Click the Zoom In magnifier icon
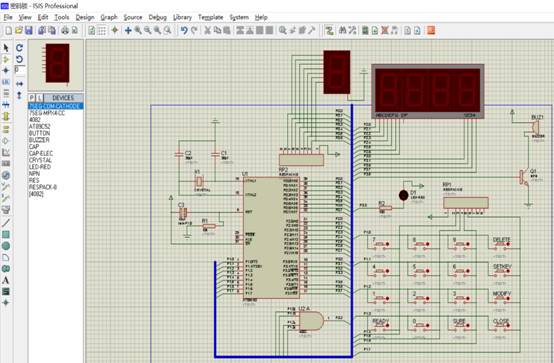The width and height of the screenshot is (554, 363). pyautogui.click(x=138, y=30)
